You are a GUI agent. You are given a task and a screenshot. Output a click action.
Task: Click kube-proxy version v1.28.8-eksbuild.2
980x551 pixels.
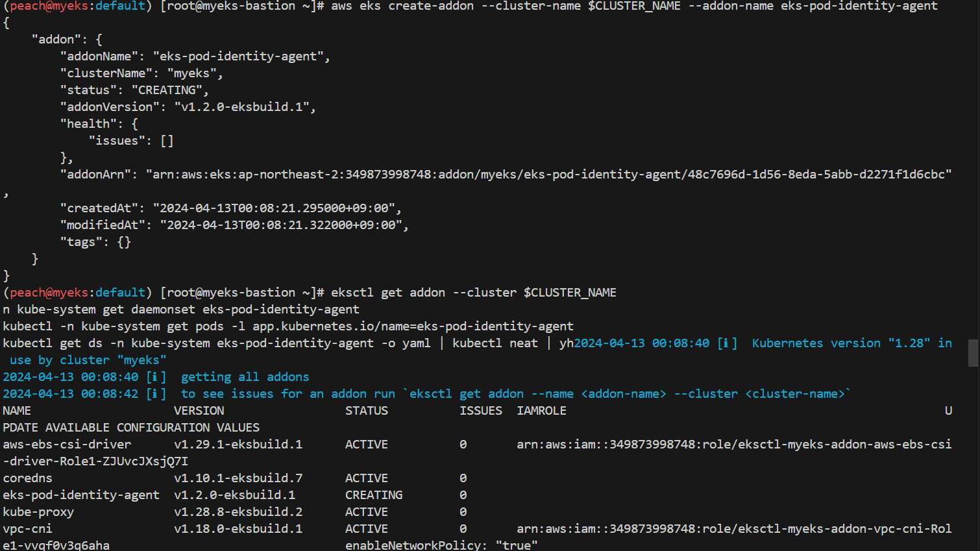point(238,512)
